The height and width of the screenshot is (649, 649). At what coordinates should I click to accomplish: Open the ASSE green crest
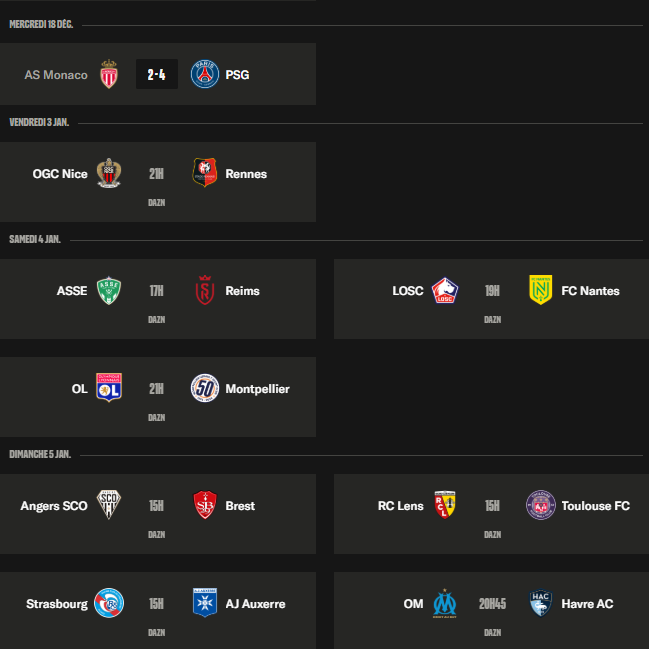[x=109, y=291]
